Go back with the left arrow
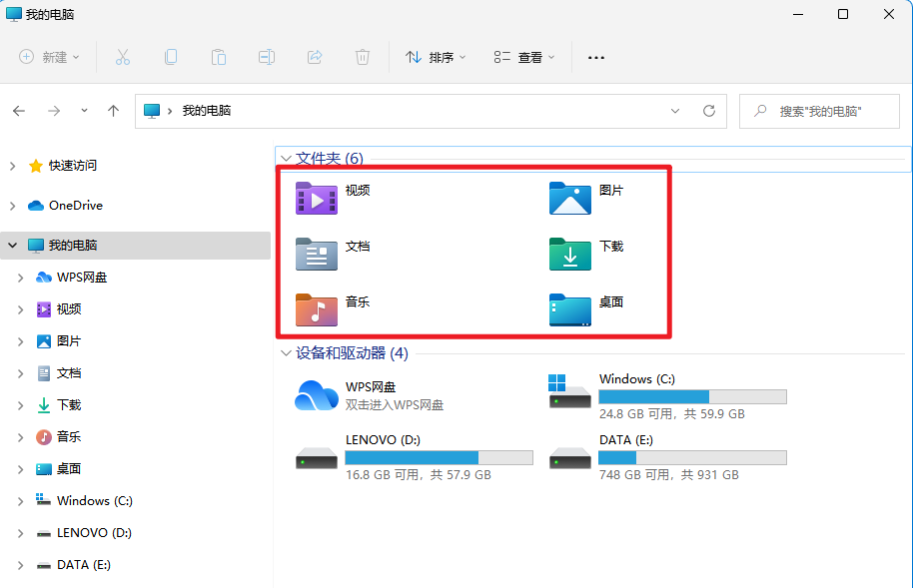The height and width of the screenshot is (588, 913). click(x=19, y=111)
